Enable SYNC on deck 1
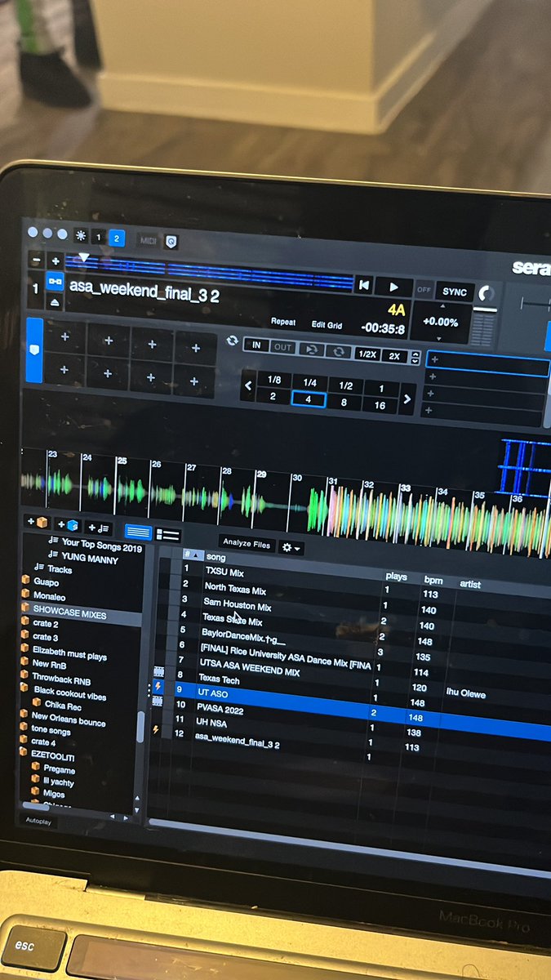The width and height of the screenshot is (551, 980). (455, 292)
